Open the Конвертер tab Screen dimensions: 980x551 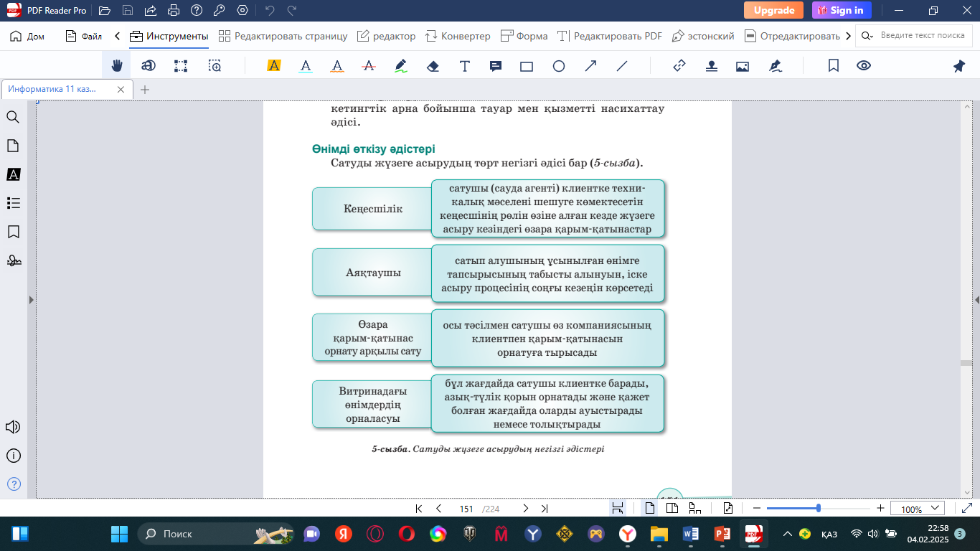(x=458, y=36)
